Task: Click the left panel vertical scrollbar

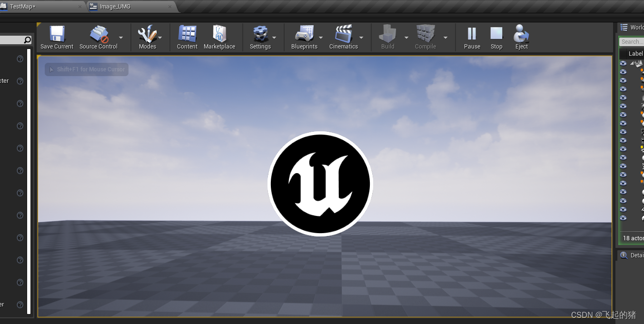Action: click(29, 181)
